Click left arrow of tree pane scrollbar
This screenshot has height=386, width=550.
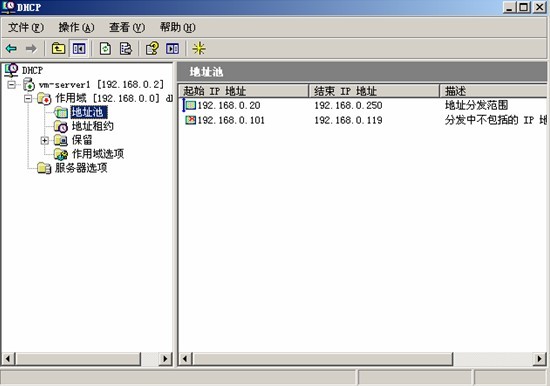coord(8,359)
